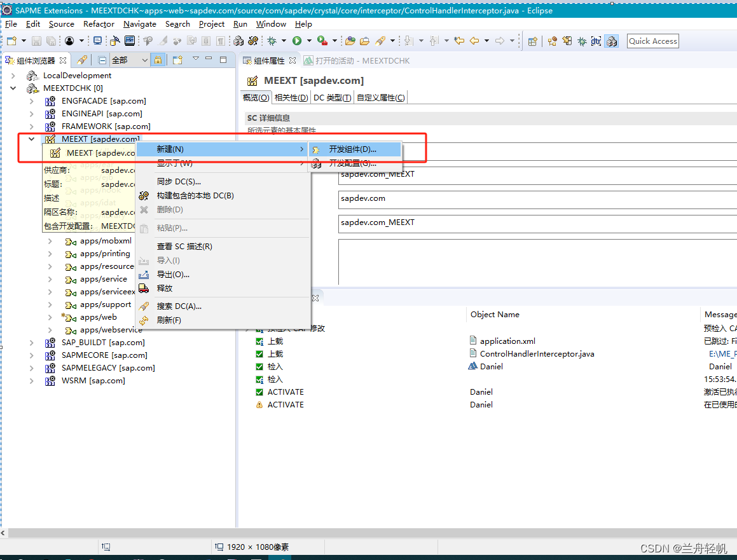This screenshot has height=560, width=737.
Task: Click the monitor graph toolbar icon
Action: [x=130, y=41]
